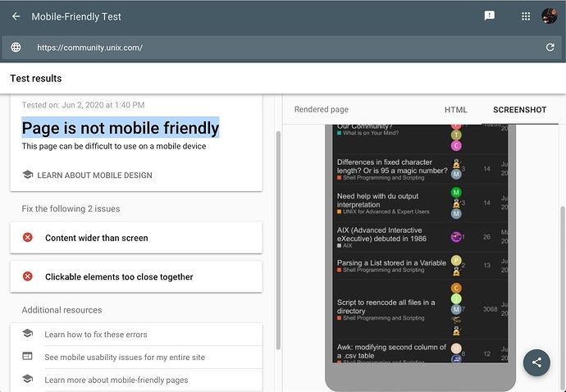Go back using the header arrow

click(x=16, y=16)
